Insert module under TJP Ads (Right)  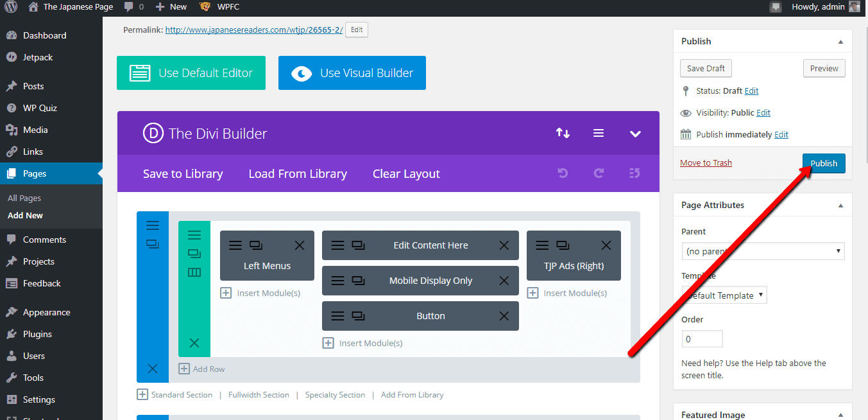pos(567,293)
